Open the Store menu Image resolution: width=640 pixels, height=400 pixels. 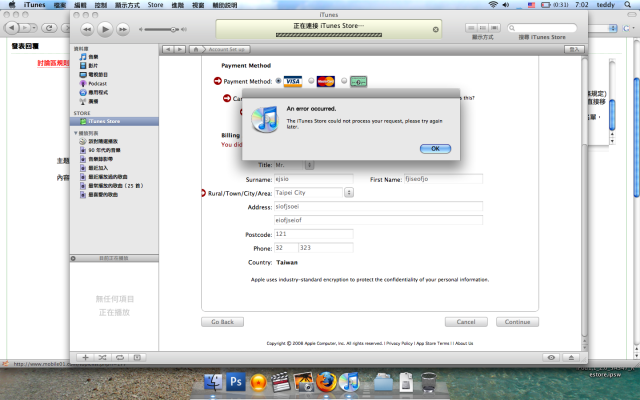pyautogui.click(x=155, y=5)
